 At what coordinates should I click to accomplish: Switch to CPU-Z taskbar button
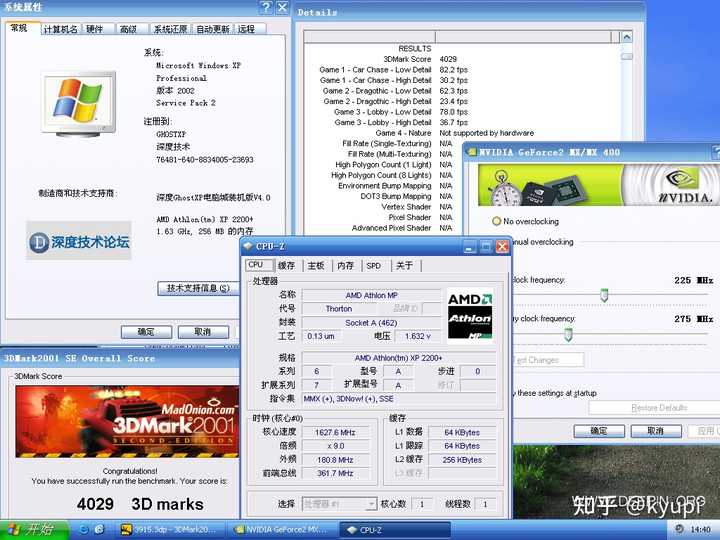tap(395, 530)
